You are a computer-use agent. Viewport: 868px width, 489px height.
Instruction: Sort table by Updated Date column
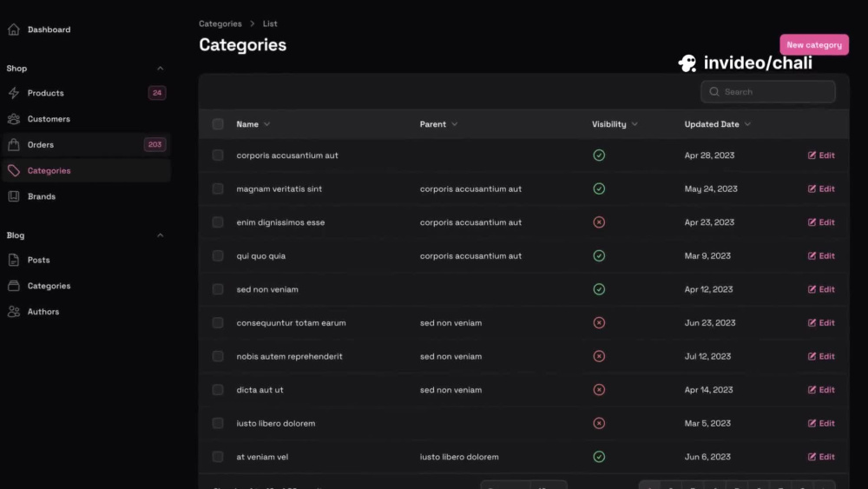pos(718,124)
